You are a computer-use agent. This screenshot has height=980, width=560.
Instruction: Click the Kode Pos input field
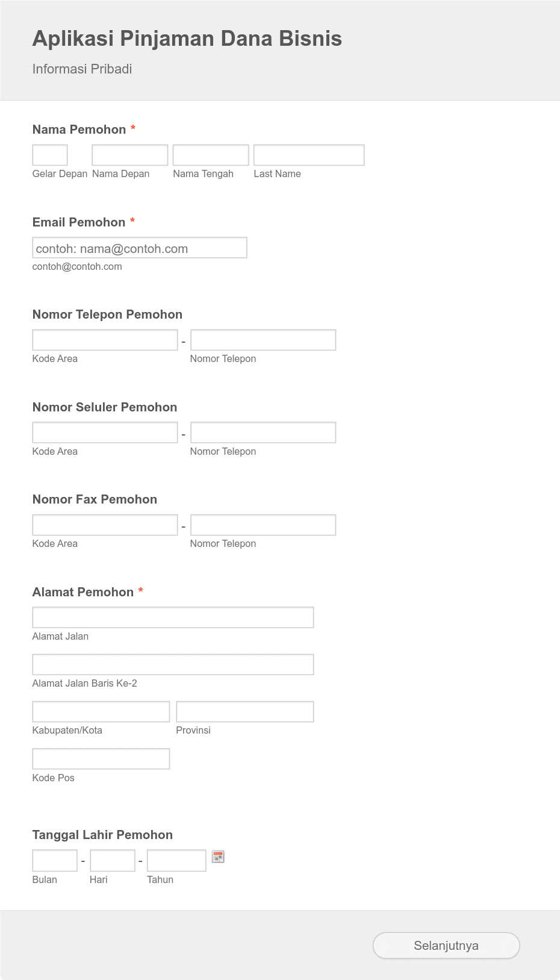pos(101,758)
